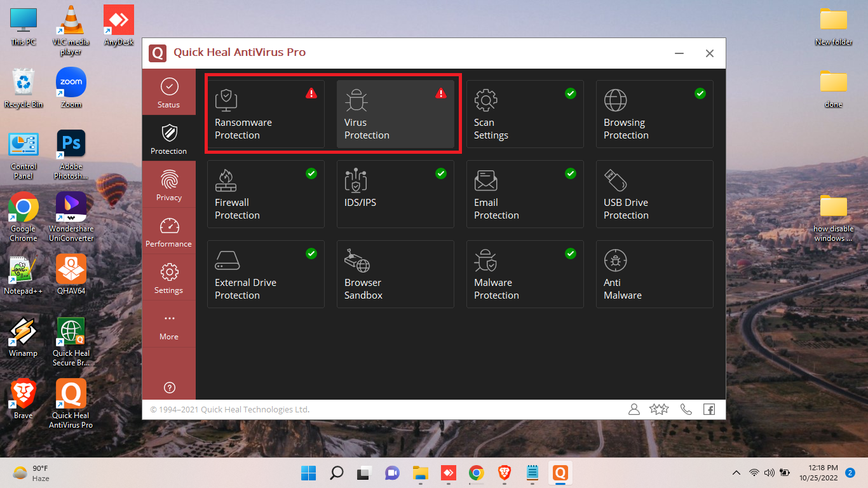Open volume control in system tray
Image resolution: width=868 pixels, height=488 pixels.
pyautogui.click(x=770, y=473)
